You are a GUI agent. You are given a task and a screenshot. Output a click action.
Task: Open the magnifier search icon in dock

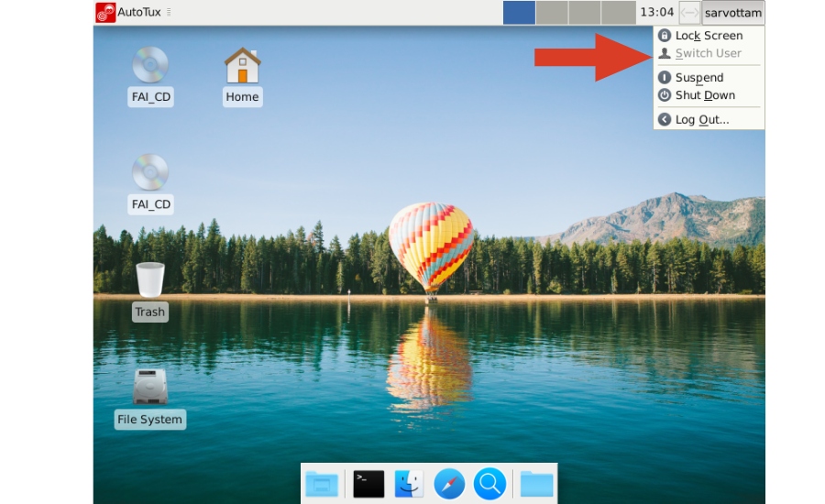coord(489,484)
